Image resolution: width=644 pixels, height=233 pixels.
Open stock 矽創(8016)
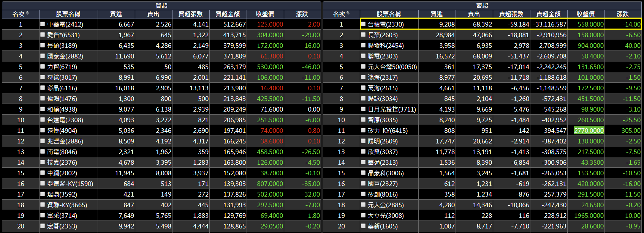383,194
